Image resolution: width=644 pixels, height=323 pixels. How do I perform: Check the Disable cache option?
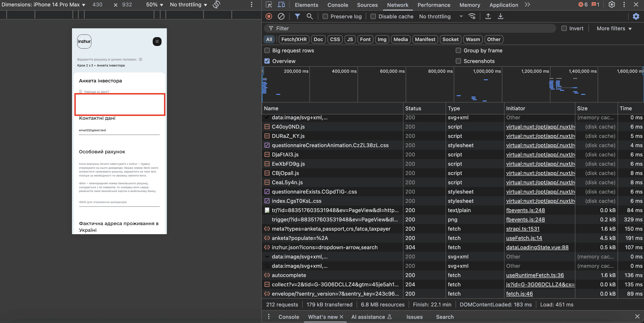tap(373, 17)
